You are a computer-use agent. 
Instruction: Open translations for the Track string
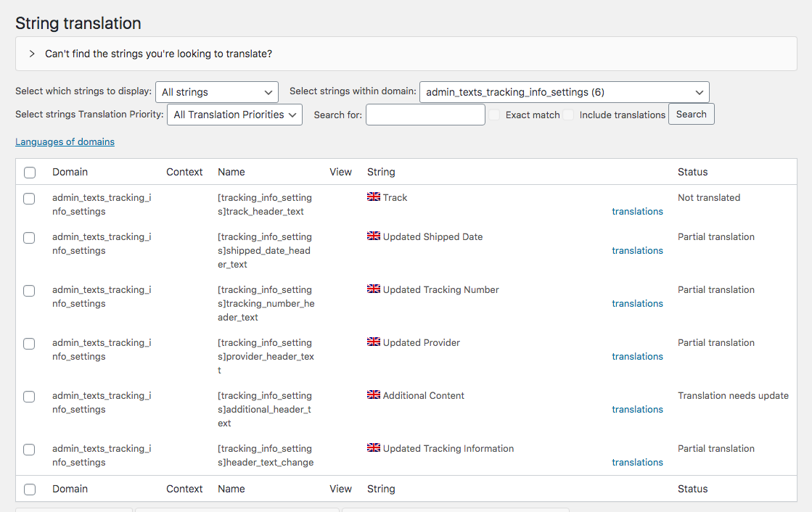point(637,211)
